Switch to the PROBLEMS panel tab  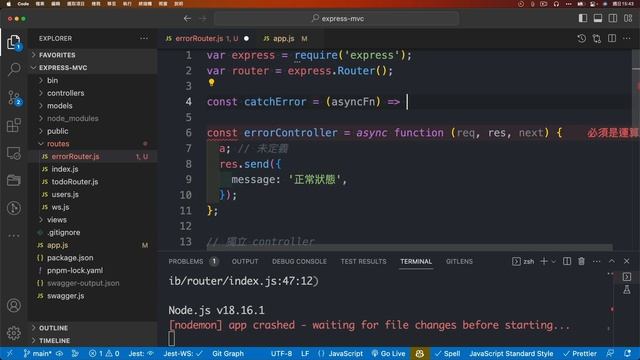click(x=193, y=261)
